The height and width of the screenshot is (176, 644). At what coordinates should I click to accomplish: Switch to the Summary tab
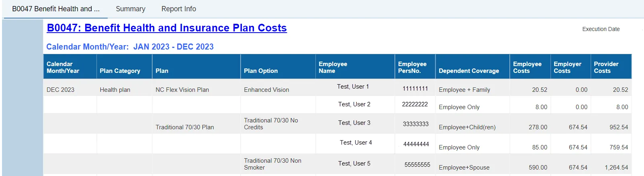(131, 9)
